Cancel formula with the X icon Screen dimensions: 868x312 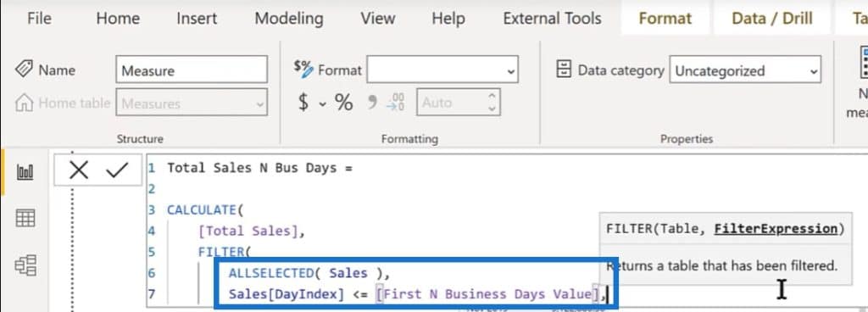pos(79,170)
